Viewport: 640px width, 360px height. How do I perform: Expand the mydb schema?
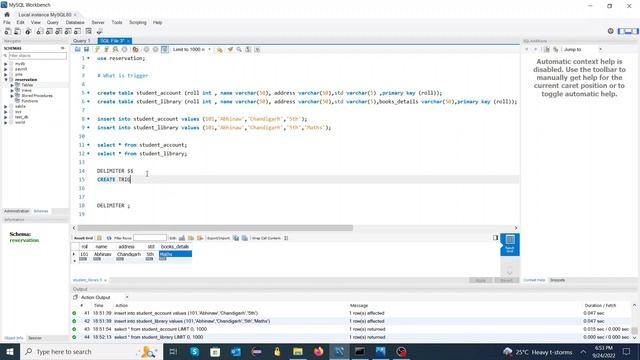(6, 64)
